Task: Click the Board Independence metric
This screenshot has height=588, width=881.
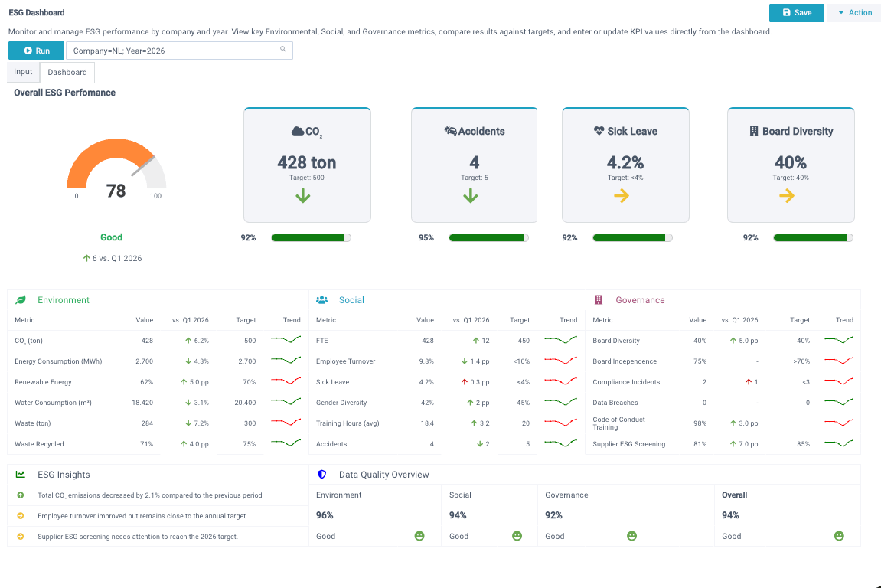Action: click(625, 361)
